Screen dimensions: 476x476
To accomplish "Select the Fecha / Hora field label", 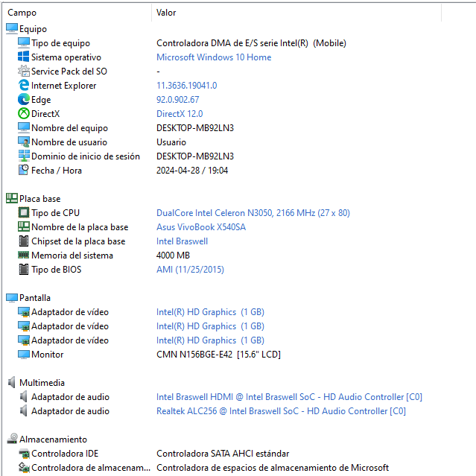I will [57, 171].
